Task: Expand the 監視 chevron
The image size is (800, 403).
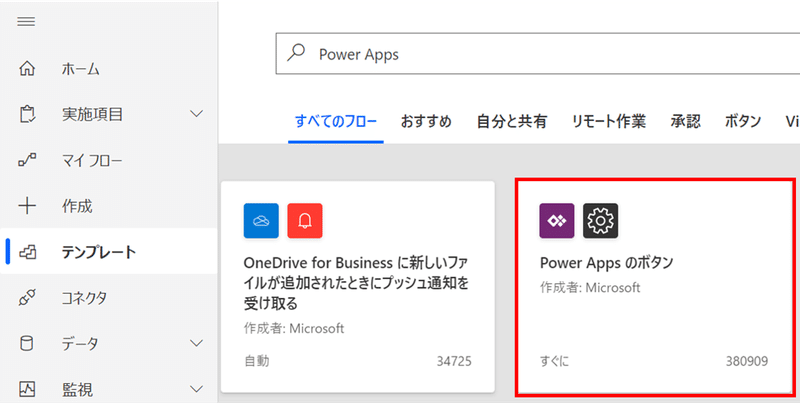Action: coord(196,389)
